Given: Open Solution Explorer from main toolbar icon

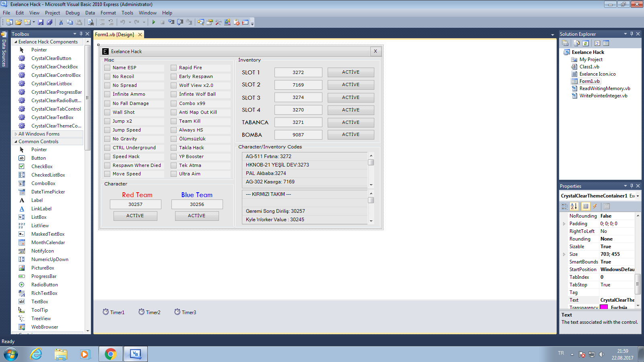Looking at the screenshot, I should pos(200,23).
